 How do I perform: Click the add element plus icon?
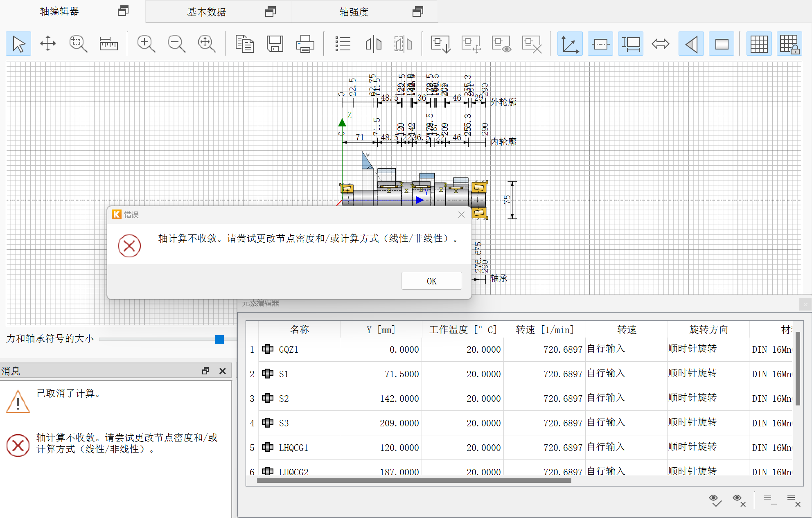click(x=471, y=44)
